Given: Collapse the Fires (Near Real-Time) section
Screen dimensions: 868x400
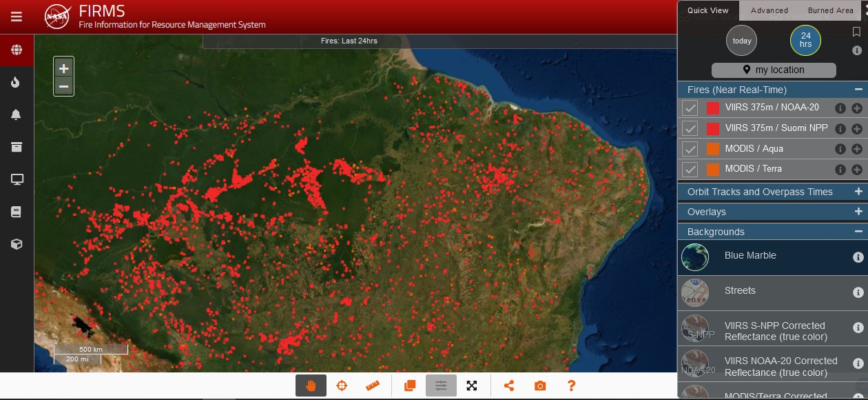Looking at the screenshot, I should pos(858,90).
